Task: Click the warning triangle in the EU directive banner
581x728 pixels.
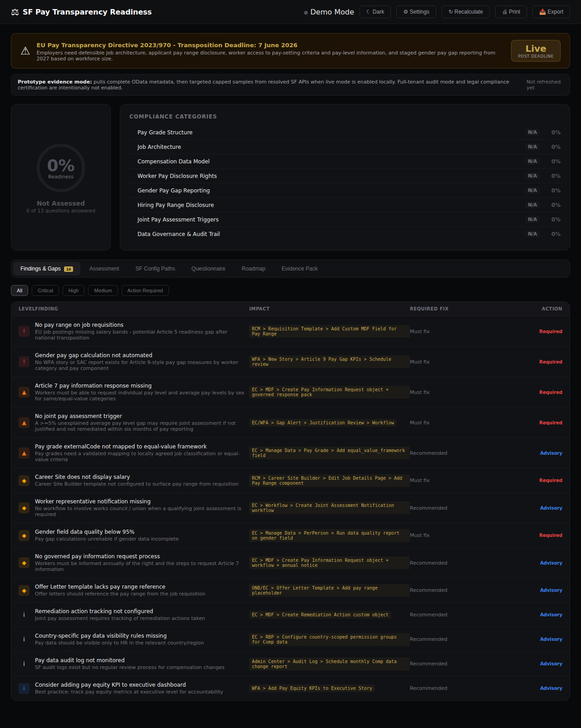Action: click(25, 51)
